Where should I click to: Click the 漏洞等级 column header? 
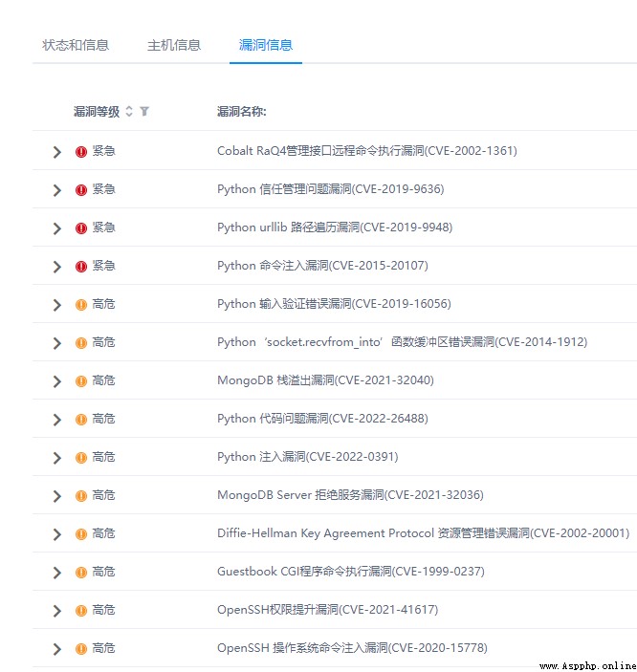pyautogui.click(x=97, y=112)
